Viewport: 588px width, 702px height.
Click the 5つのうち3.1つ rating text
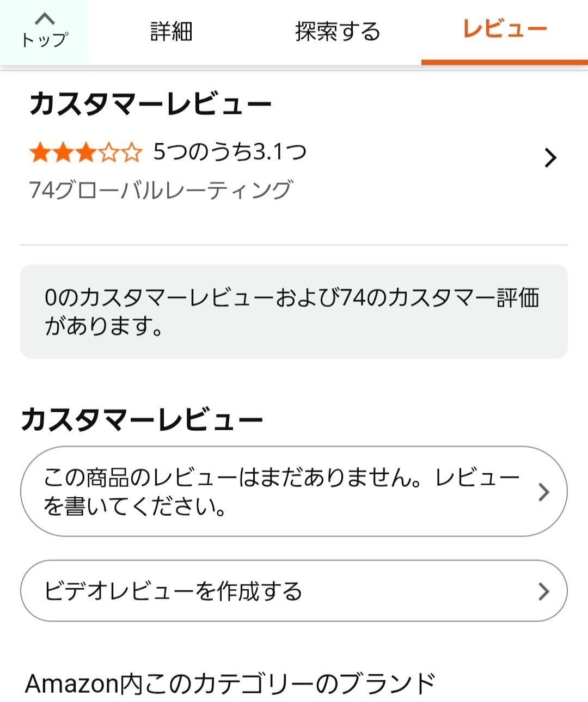[x=230, y=152]
